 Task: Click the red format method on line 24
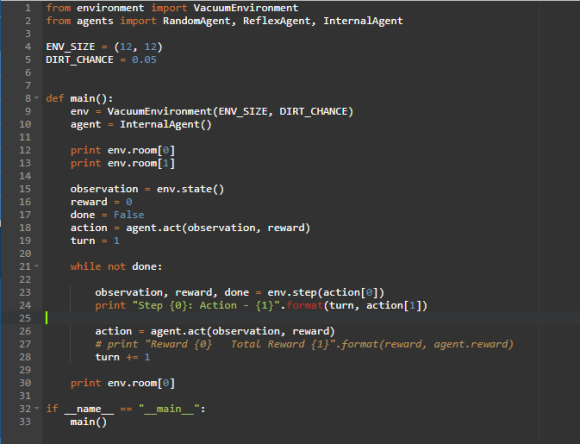tap(304, 305)
